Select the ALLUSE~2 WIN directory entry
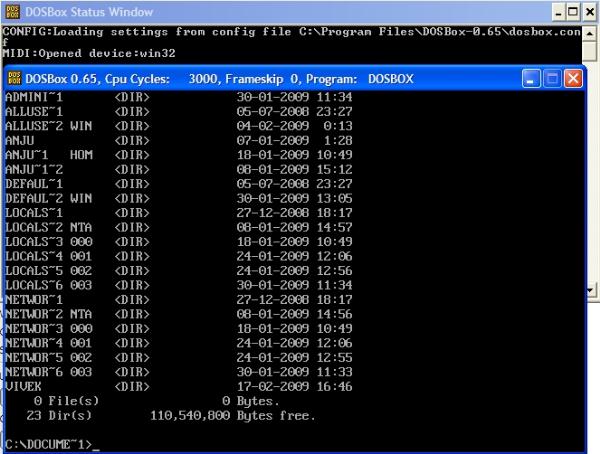Image resolution: width=600 pixels, height=454 pixels. click(179, 126)
